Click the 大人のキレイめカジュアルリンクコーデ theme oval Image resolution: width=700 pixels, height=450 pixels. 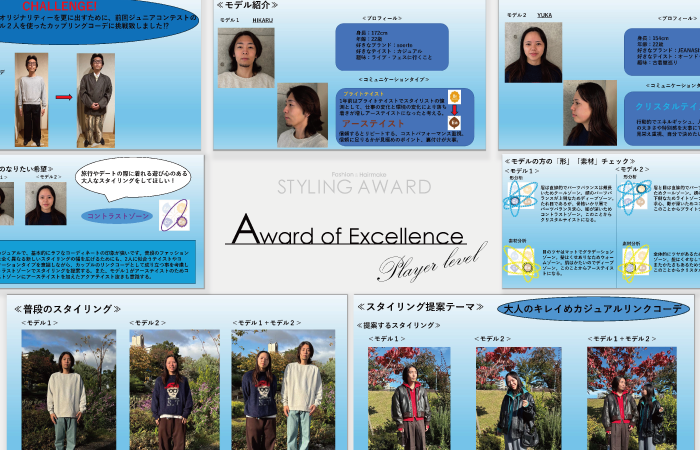594,309
